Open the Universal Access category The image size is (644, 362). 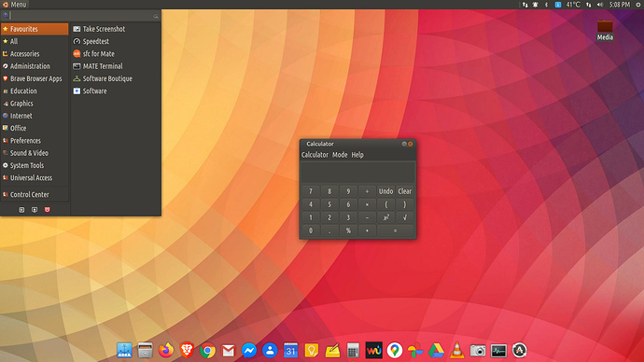[x=35, y=177]
